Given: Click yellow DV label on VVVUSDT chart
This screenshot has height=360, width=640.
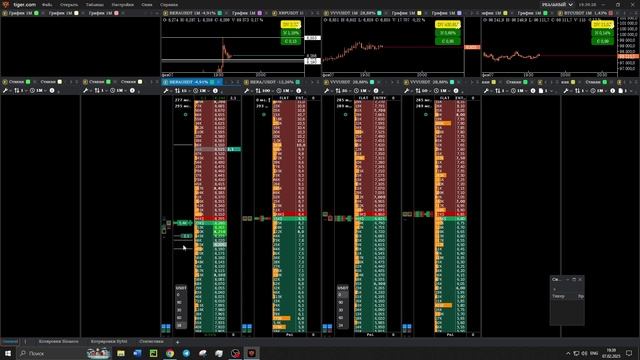Looking at the screenshot, I should [x=448, y=25].
